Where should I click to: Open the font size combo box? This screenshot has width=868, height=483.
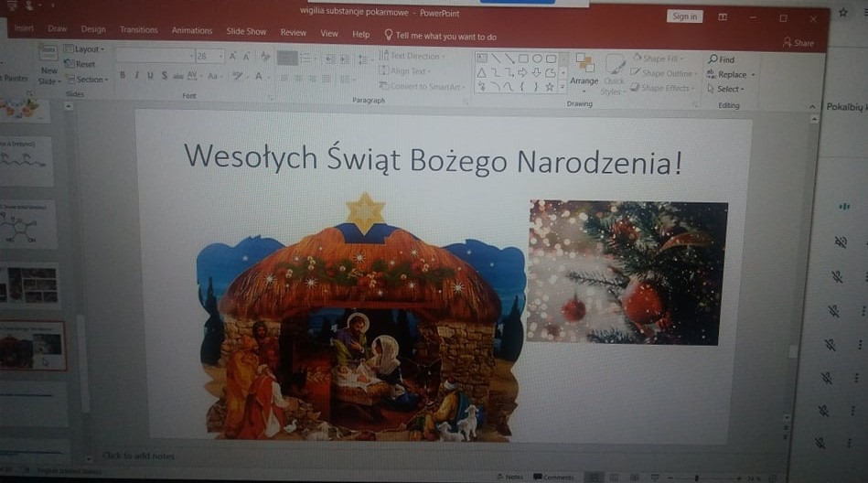pos(209,56)
